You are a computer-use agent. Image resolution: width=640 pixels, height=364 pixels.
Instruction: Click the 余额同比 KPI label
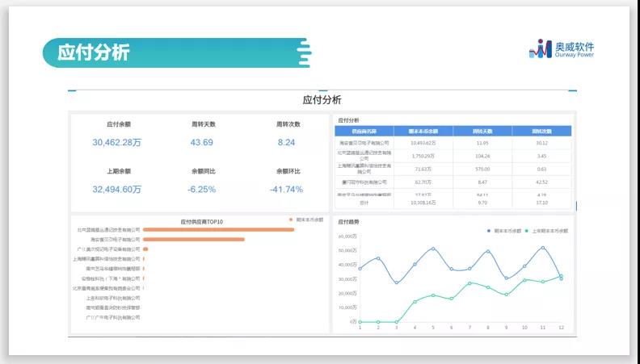204,171
